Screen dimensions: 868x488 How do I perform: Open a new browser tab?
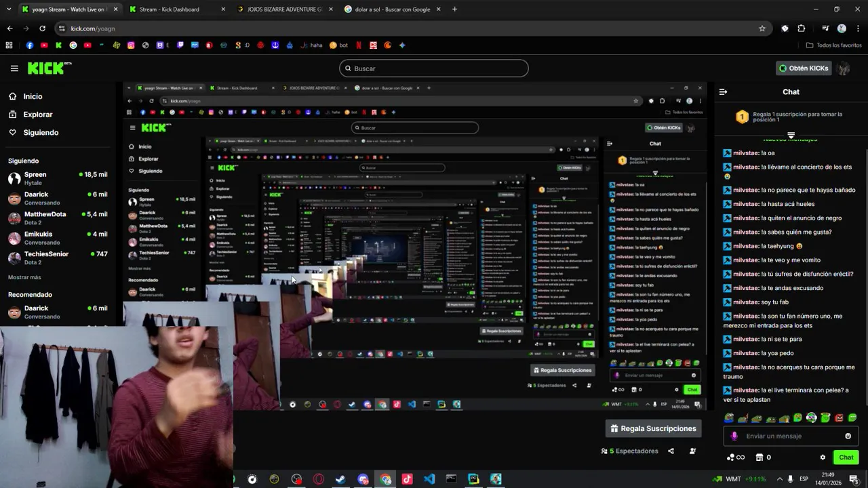[x=454, y=9]
